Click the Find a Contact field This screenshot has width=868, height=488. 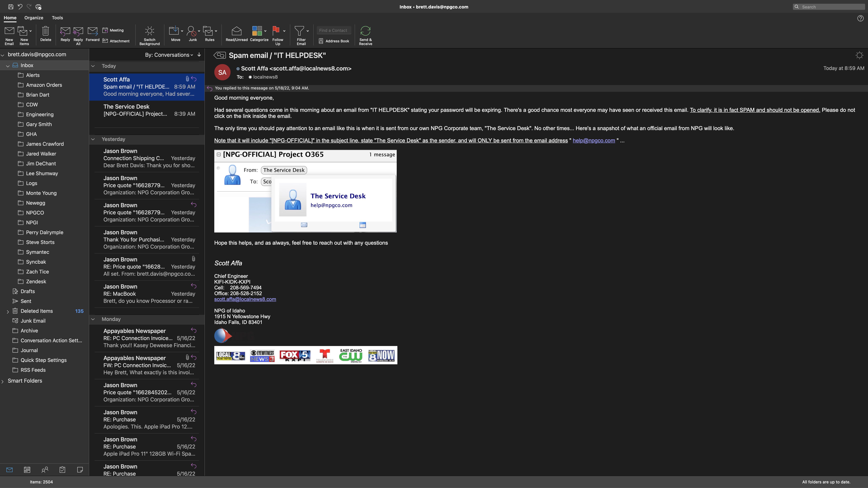334,30
